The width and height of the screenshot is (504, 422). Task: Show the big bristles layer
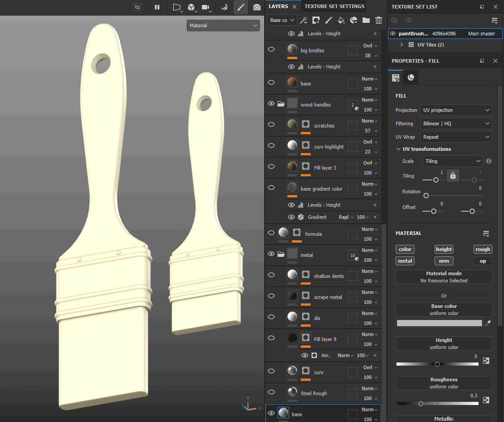[271, 49]
